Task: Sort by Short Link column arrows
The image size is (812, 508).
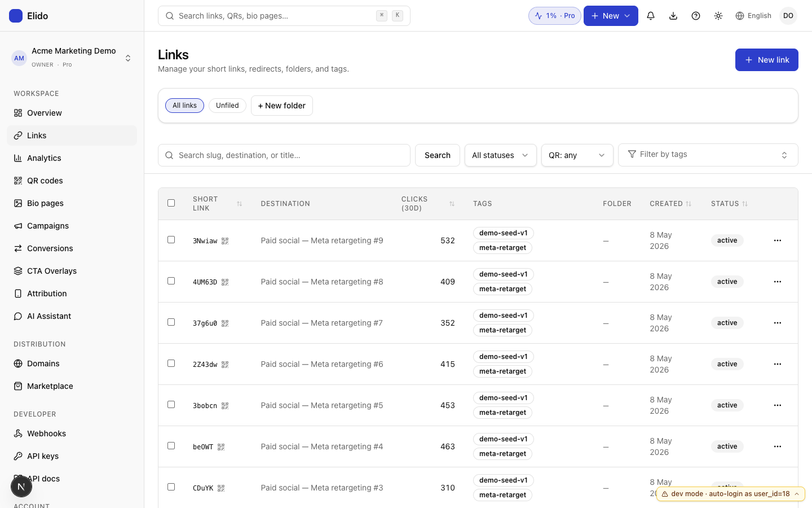Action: (239, 204)
